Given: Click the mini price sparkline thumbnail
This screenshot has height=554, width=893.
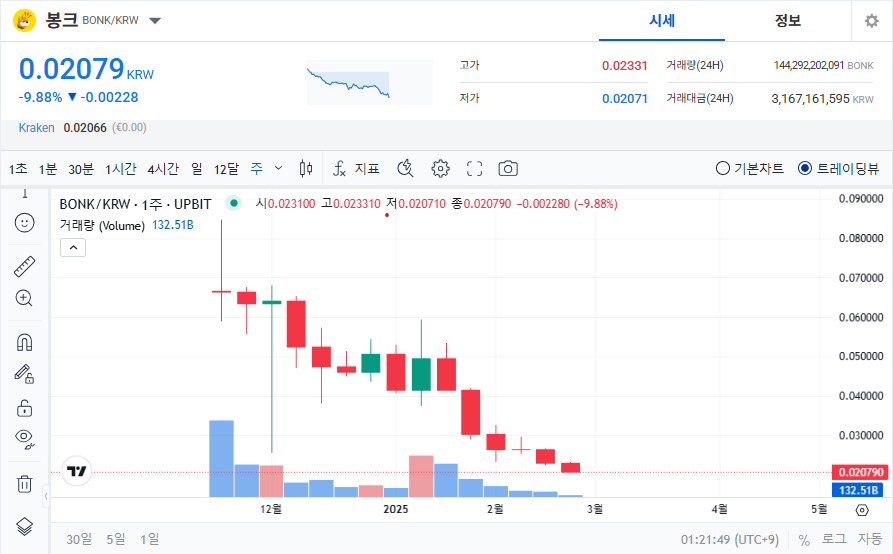Looking at the screenshot, I should click(x=370, y=83).
